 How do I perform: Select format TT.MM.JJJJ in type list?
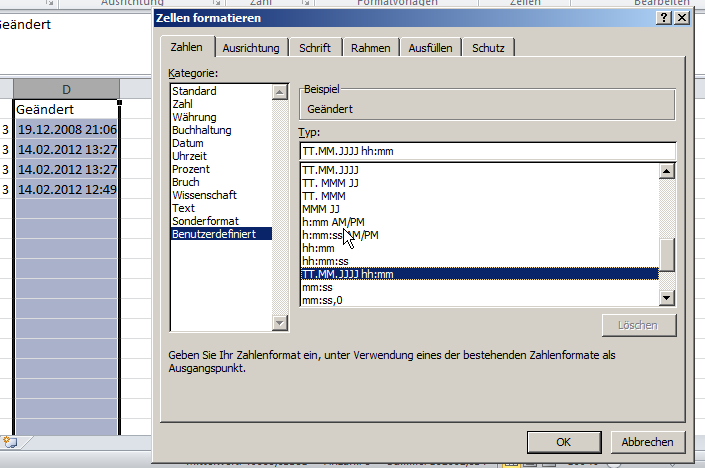coord(480,170)
